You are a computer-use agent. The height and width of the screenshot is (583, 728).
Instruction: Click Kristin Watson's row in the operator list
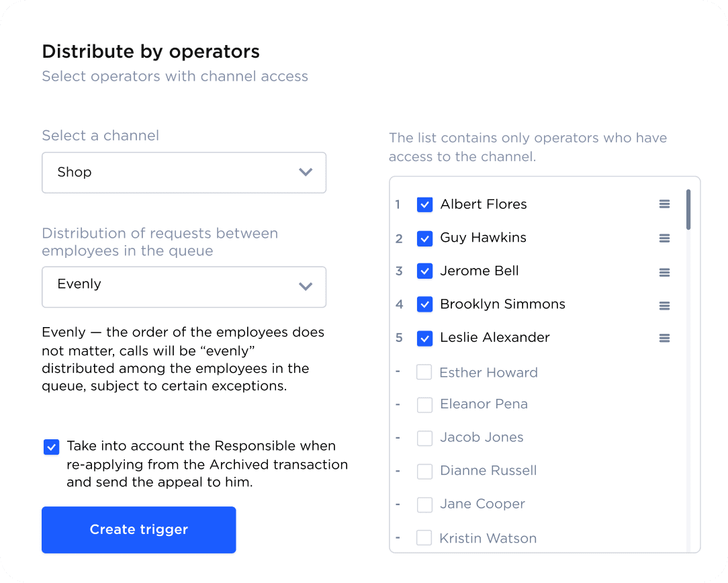(x=488, y=538)
